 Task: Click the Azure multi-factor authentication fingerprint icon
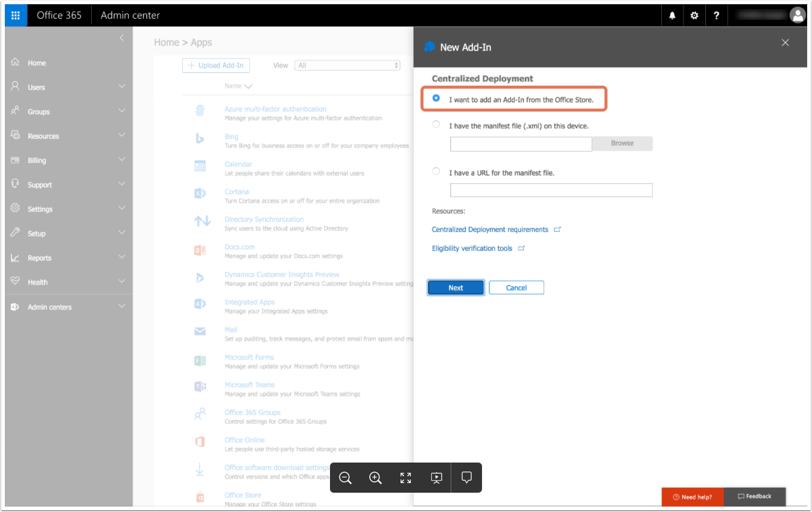coord(200,109)
